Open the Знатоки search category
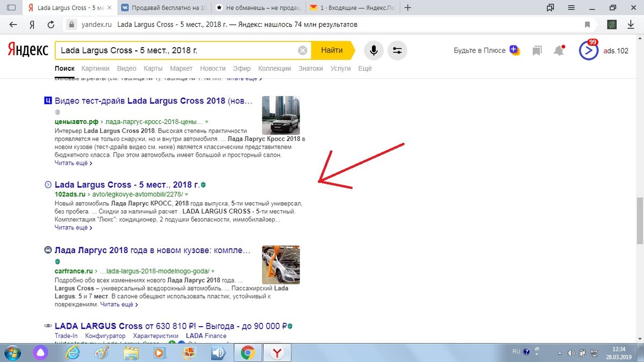Image resolution: width=644 pixels, height=362 pixels. (311, 68)
